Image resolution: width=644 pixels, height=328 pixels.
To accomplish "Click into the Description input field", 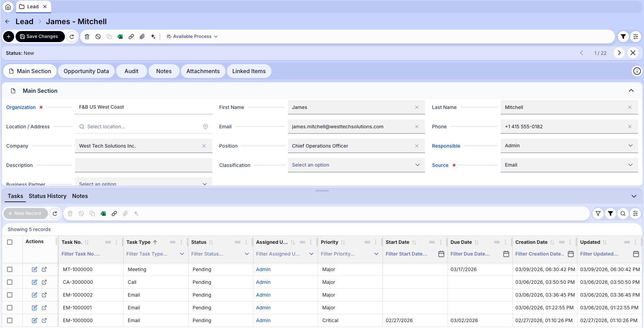I will [143, 165].
